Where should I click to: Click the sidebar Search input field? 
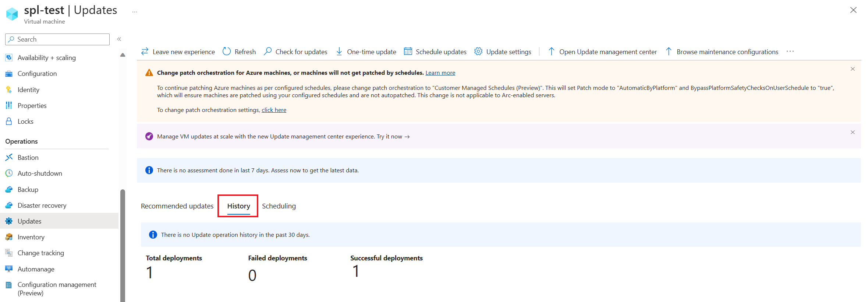tap(57, 39)
